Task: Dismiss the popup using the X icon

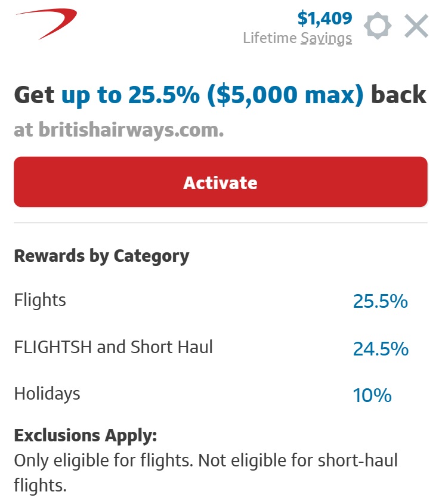Action: click(x=416, y=26)
